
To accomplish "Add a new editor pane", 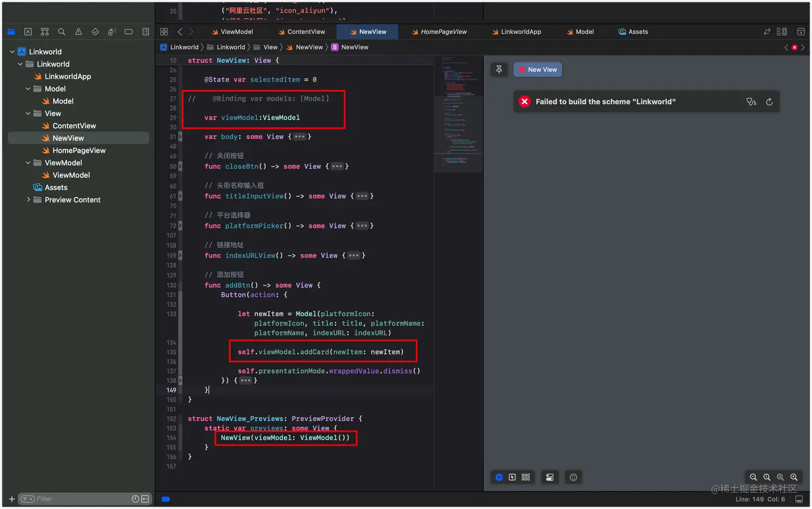I will pos(801,32).
